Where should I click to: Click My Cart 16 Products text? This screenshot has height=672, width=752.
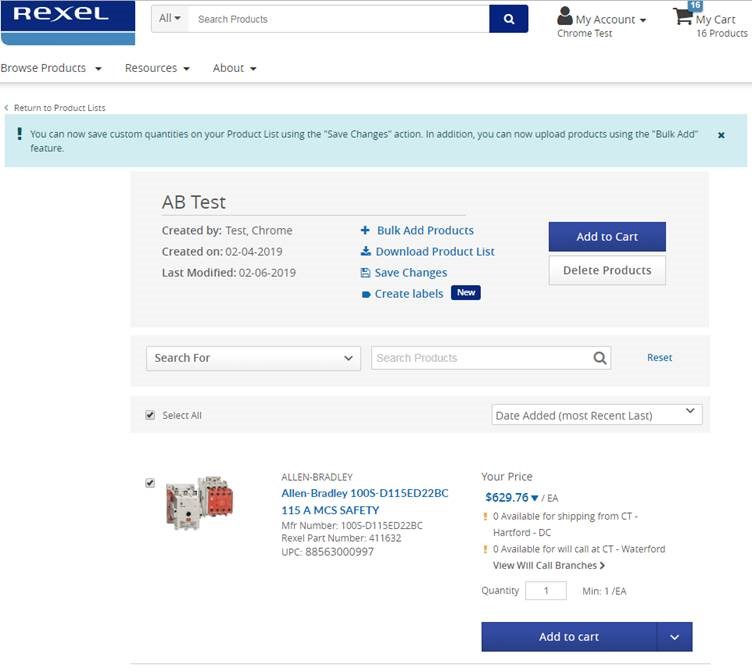tap(721, 26)
